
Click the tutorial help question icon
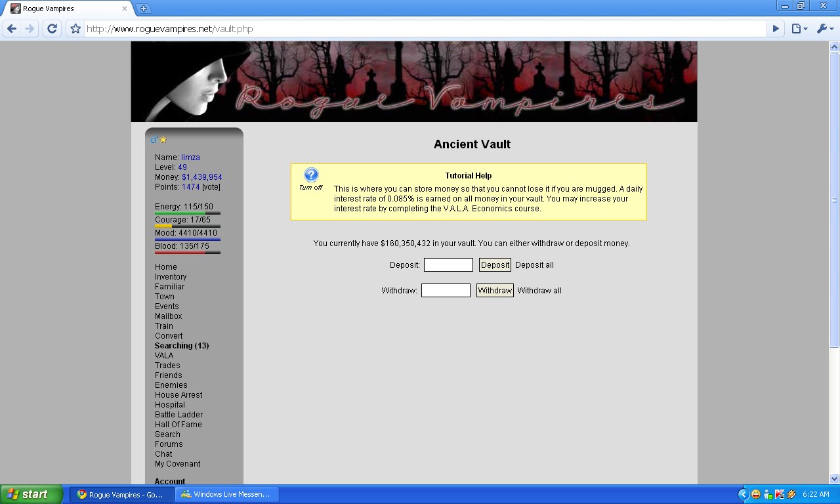point(311,175)
